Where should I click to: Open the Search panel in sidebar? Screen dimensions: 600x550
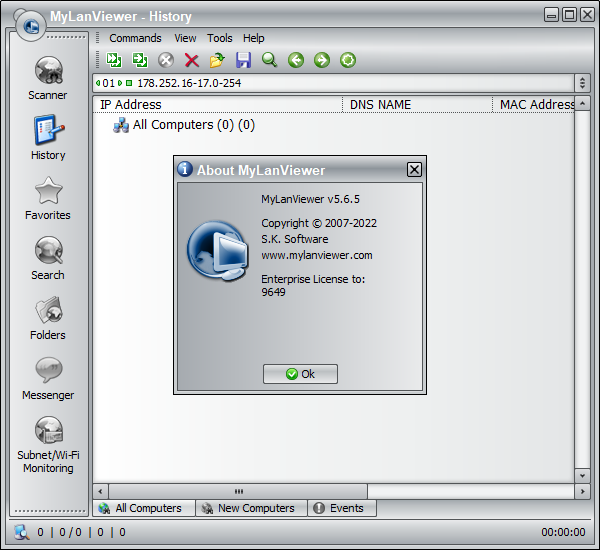point(48,258)
